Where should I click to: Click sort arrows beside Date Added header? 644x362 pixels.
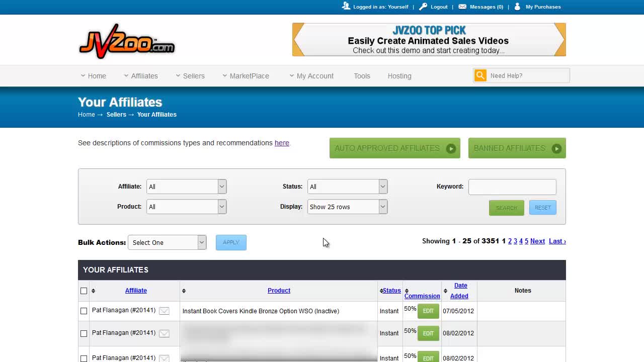(x=445, y=291)
